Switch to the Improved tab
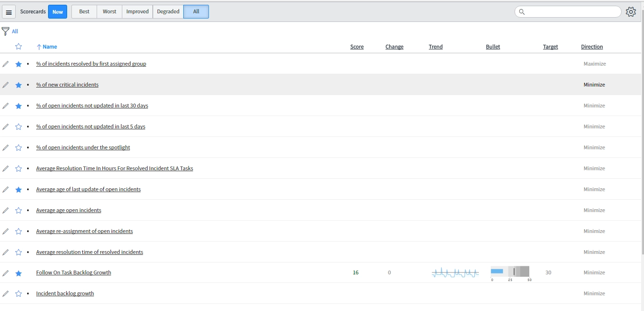This screenshot has width=644, height=311. (x=137, y=12)
